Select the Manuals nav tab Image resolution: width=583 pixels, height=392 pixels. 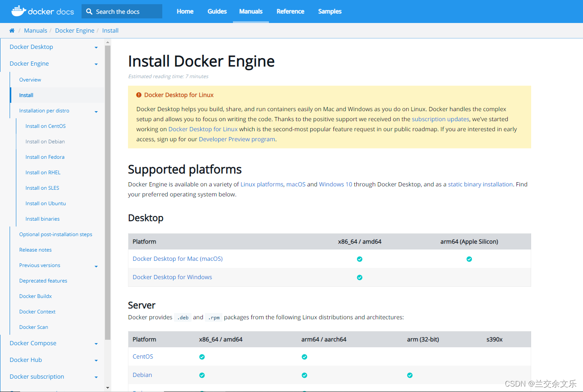pos(251,11)
